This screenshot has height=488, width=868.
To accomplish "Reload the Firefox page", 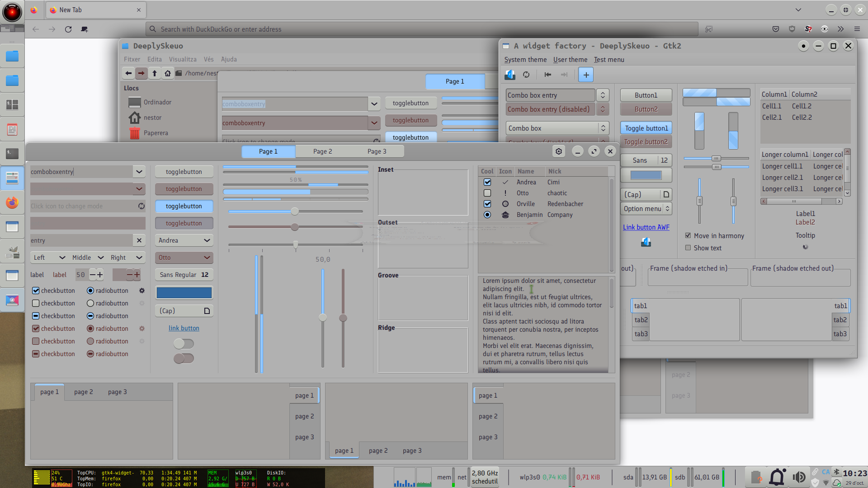I will click(68, 29).
